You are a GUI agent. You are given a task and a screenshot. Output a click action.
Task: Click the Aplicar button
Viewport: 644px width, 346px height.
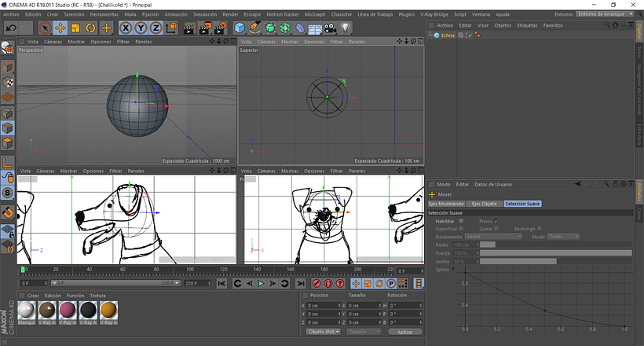pyautogui.click(x=405, y=332)
